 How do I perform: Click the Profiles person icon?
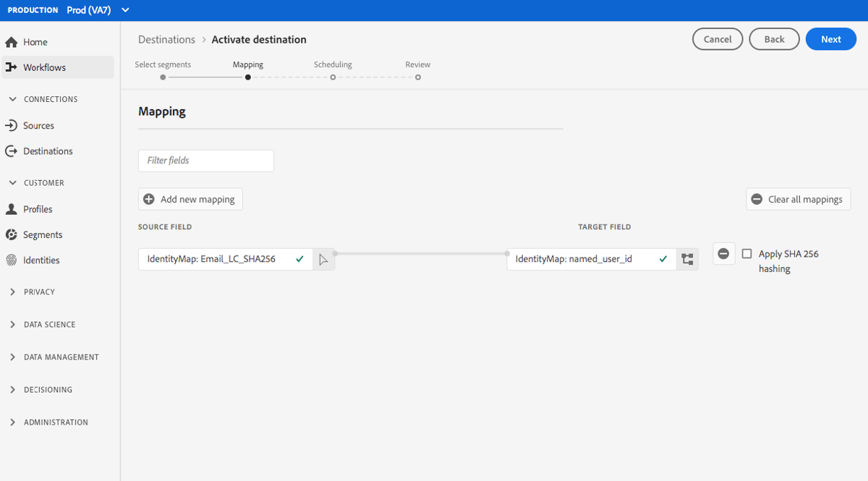click(x=10, y=209)
